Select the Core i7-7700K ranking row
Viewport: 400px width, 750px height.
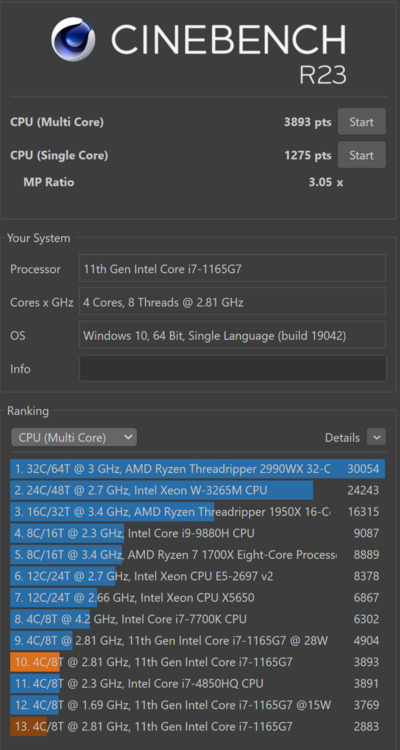point(198,619)
